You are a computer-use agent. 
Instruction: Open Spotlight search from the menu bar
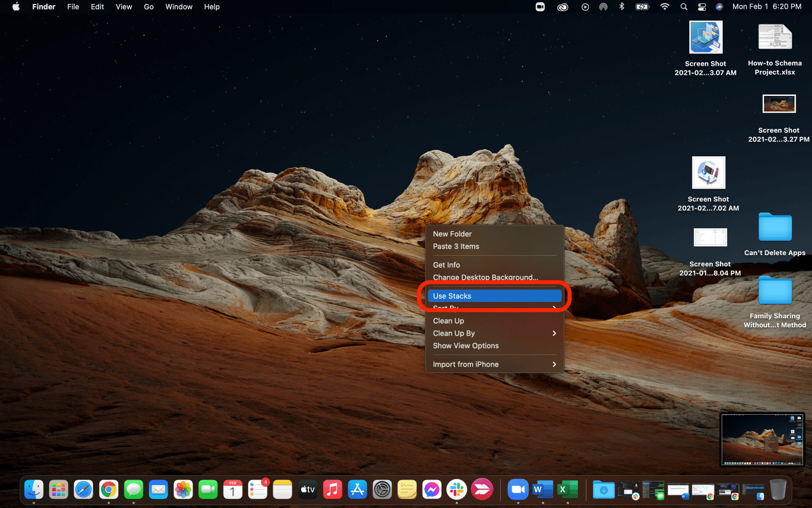(684, 7)
